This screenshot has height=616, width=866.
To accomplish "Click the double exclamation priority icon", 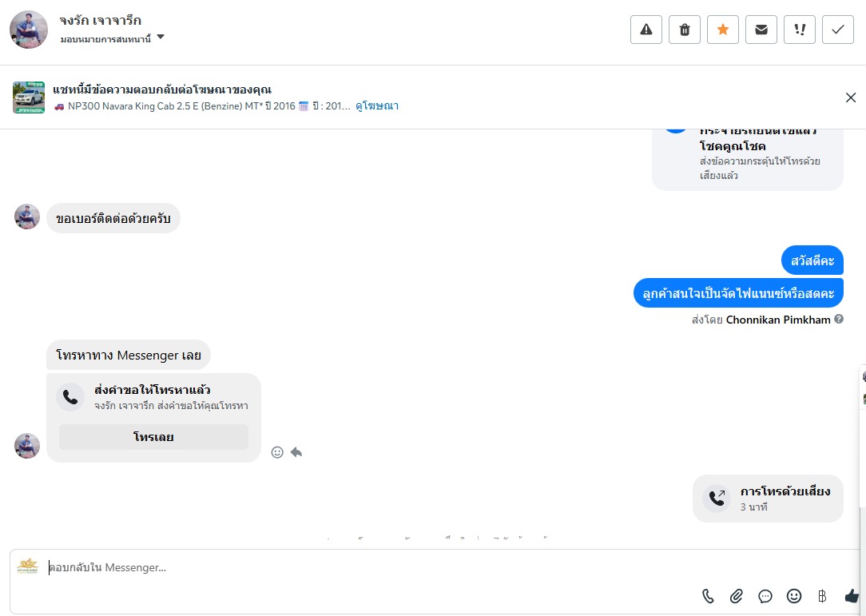I will point(800,30).
